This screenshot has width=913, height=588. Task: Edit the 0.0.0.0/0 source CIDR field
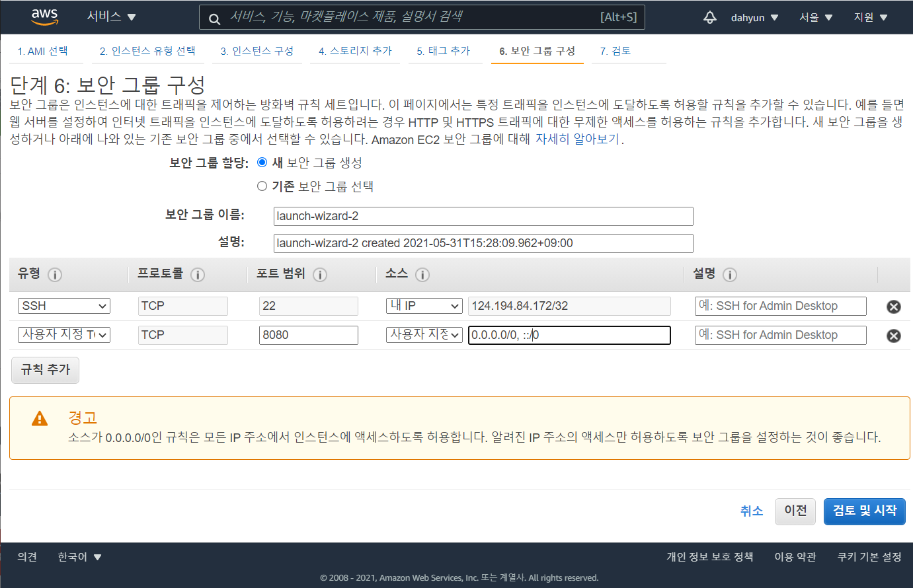pyautogui.click(x=569, y=335)
